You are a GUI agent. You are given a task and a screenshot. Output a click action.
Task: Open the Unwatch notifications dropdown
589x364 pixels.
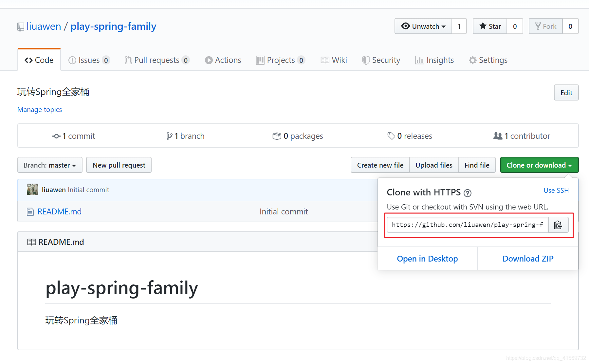(x=423, y=26)
